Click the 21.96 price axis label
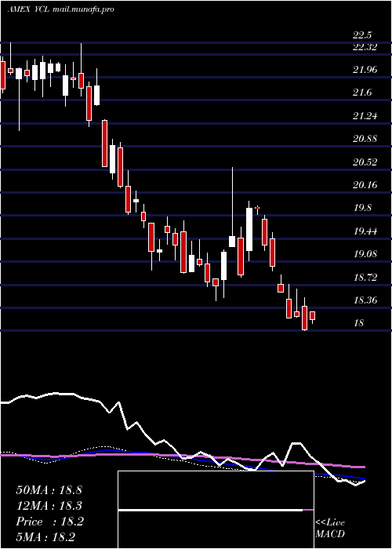Viewport: 392px width, 549px height. coord(365,70)
